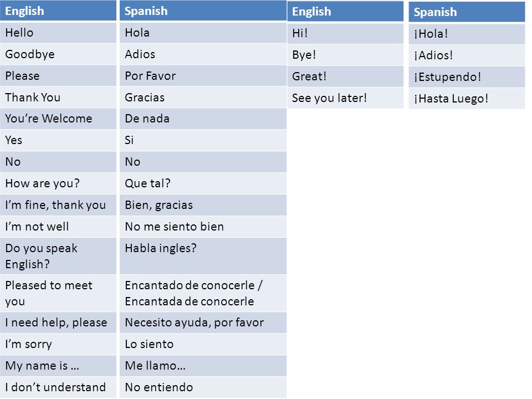Click the 'Me llamo...' cell

click(x=203, y=366)
